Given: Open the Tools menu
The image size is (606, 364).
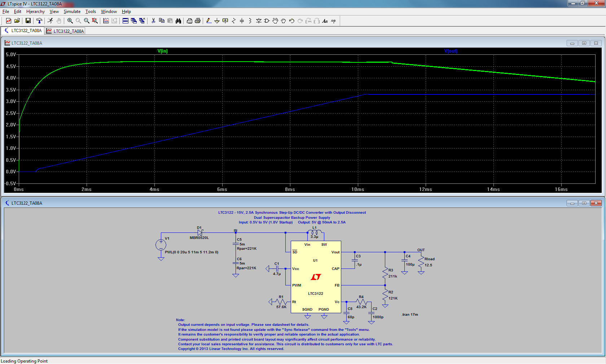Looking at the screenshot, I should click(x=91, y=12).
